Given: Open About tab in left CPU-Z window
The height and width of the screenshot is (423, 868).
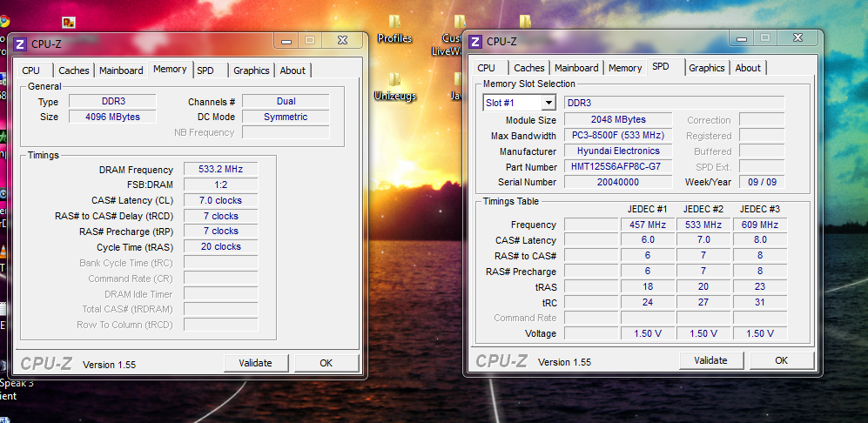Looking at the screenshot, I should point(293,70).
